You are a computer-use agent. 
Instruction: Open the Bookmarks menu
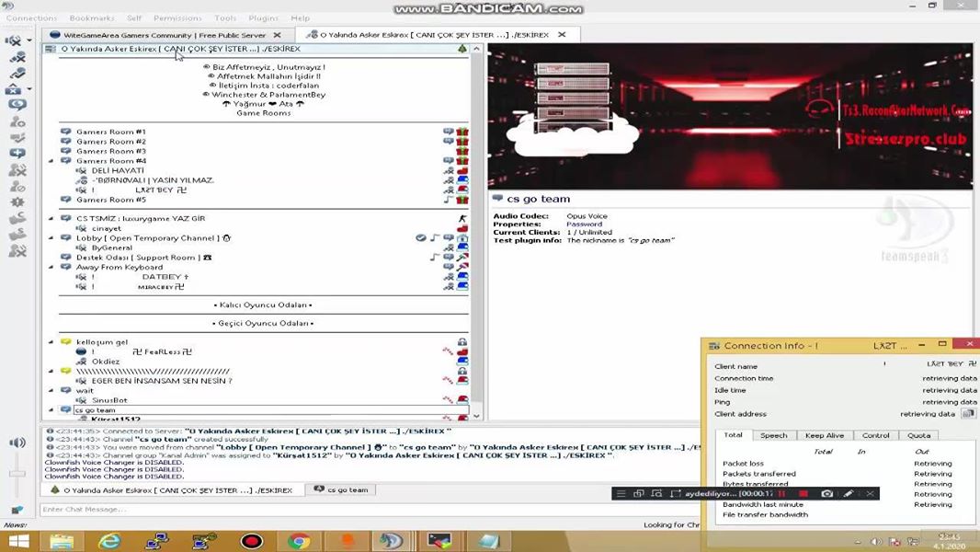point(92,18)
